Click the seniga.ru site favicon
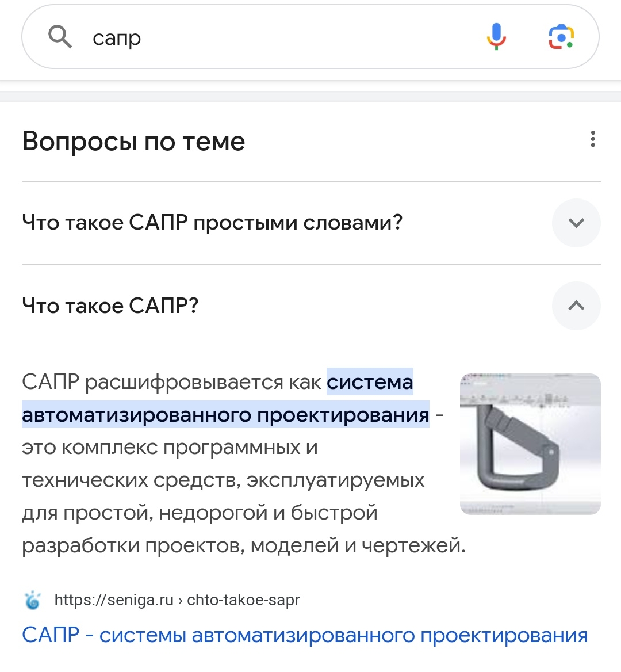 [33, 600]
